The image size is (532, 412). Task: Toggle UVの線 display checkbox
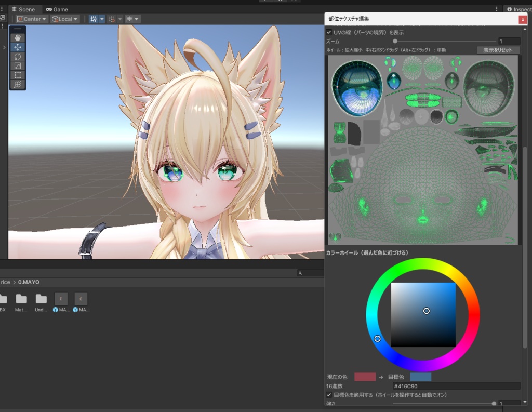(x=329, y=32)
